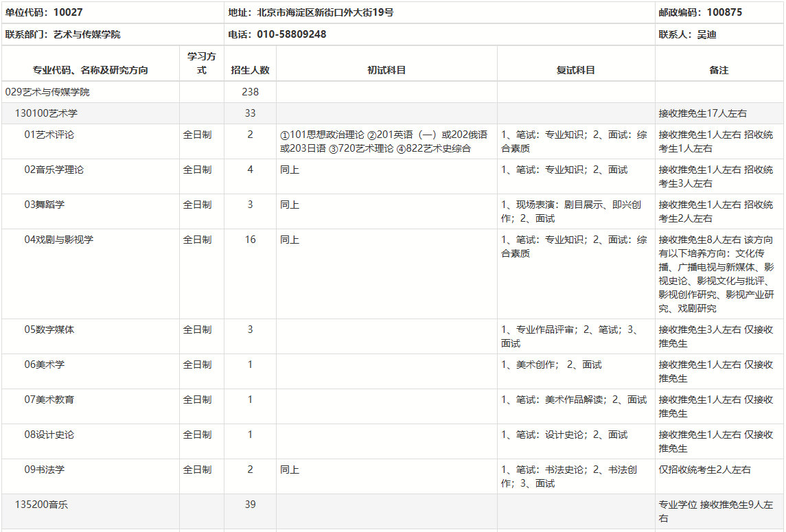The image size is (786, 532).
Task: Choose the 02音乐学理论 direction entry
Action: pyautogui.click(x=54, y=170)
